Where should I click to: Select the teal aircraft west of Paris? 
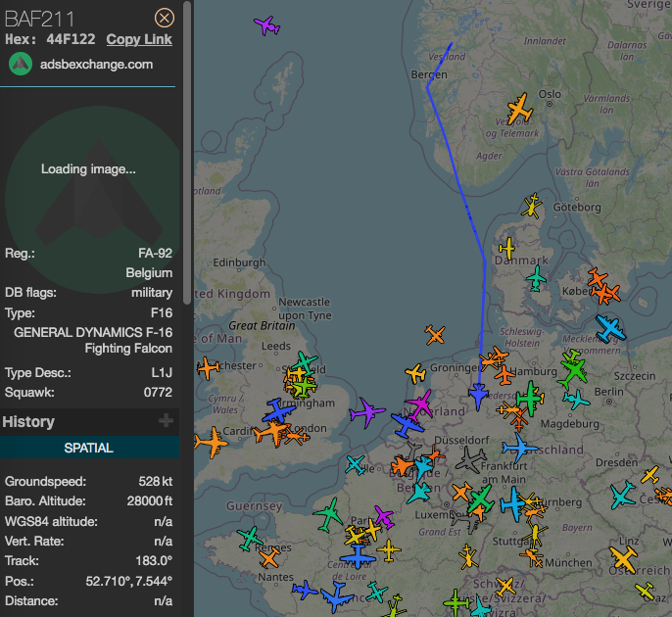tap(329, 514)
